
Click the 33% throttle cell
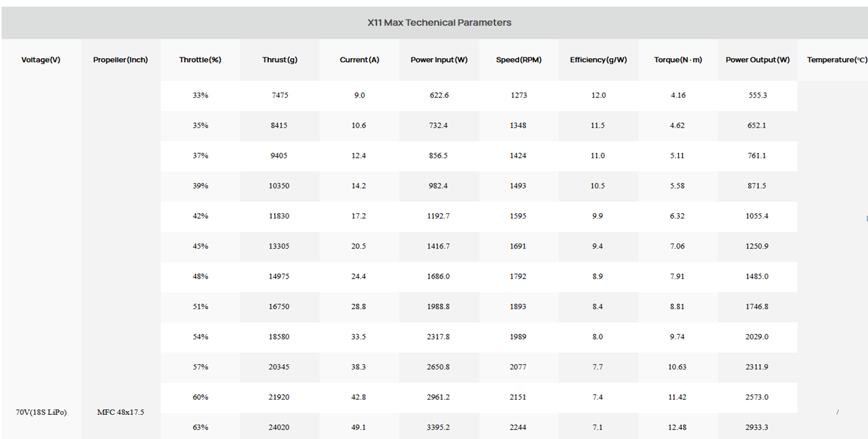click(200, 96)
